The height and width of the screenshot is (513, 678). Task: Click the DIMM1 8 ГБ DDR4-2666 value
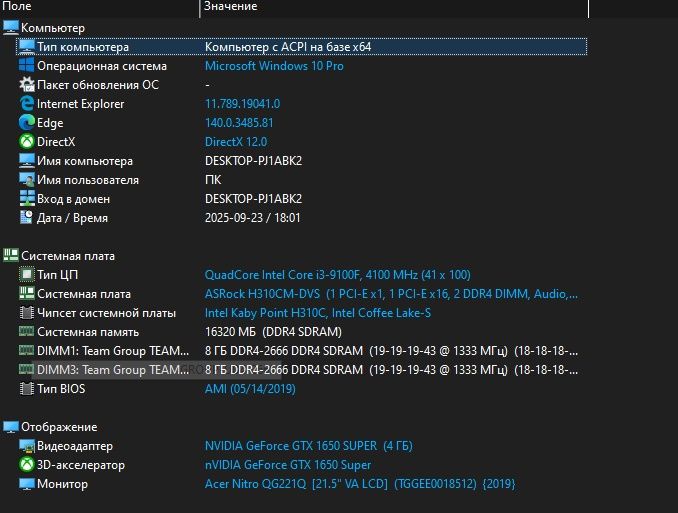click(391, 350)
